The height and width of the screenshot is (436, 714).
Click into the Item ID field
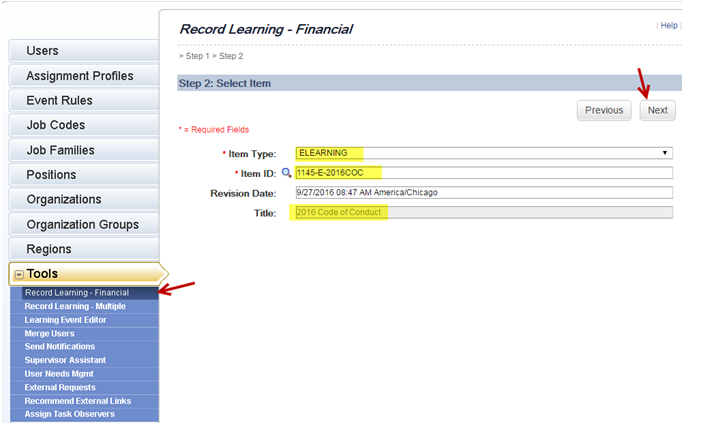(x=484, y=173)
